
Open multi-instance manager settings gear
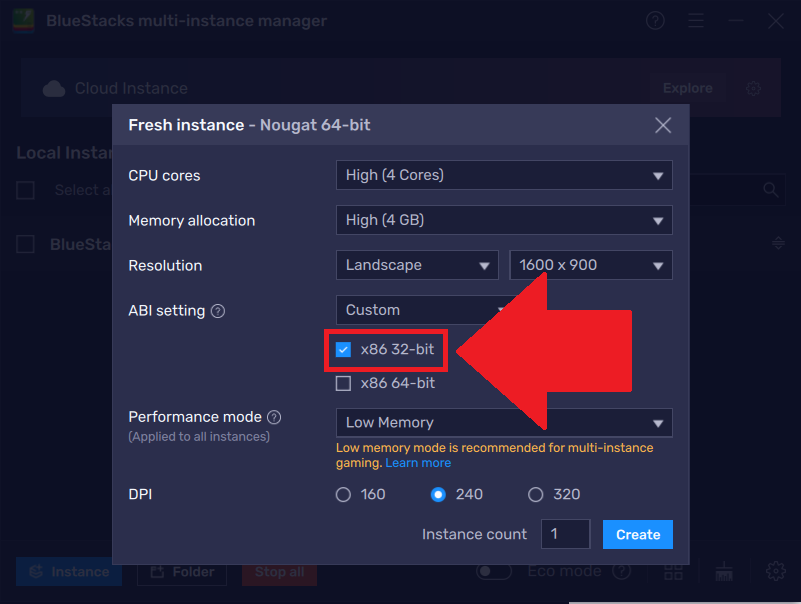click(x=775, y=571)
